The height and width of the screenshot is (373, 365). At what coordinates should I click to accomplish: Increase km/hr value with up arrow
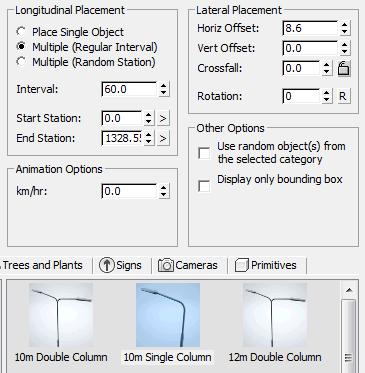coord(163,188)
